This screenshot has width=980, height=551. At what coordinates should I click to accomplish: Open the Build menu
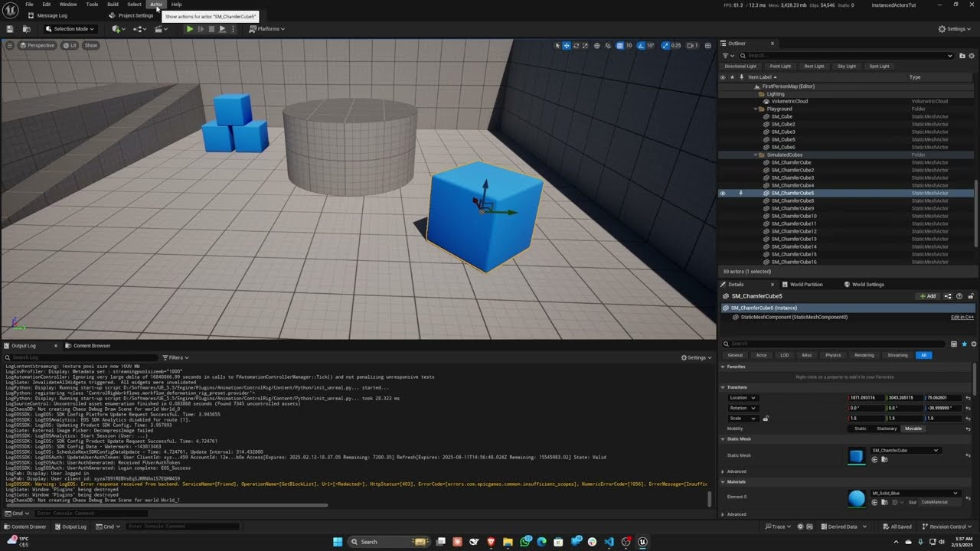[x=113, y=5]
